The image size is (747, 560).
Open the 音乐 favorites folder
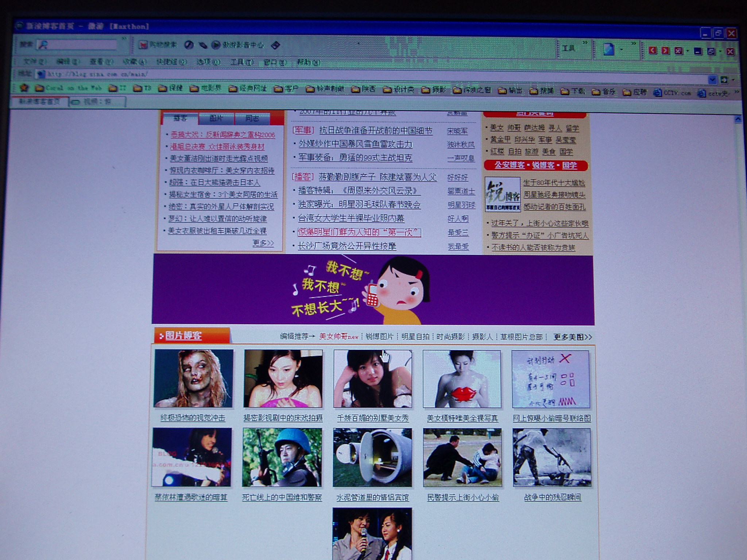click(x=604, y=92)
